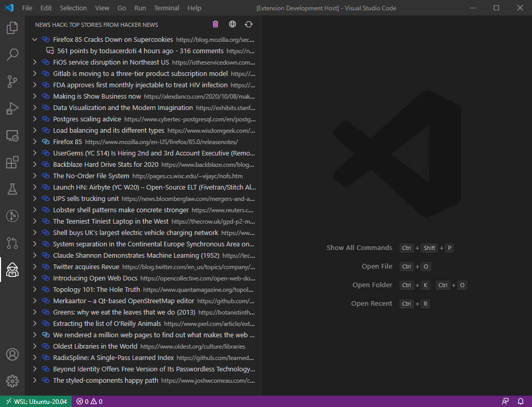The image size is (532, 407).
Task: Click the link icon for Firefox 85 Cracks Down
Action: click(46, 39)
